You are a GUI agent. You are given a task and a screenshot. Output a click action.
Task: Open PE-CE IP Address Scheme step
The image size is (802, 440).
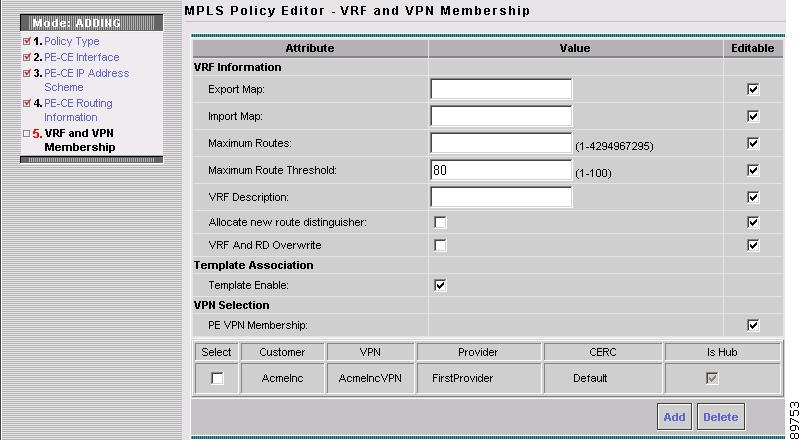[86, 80]
